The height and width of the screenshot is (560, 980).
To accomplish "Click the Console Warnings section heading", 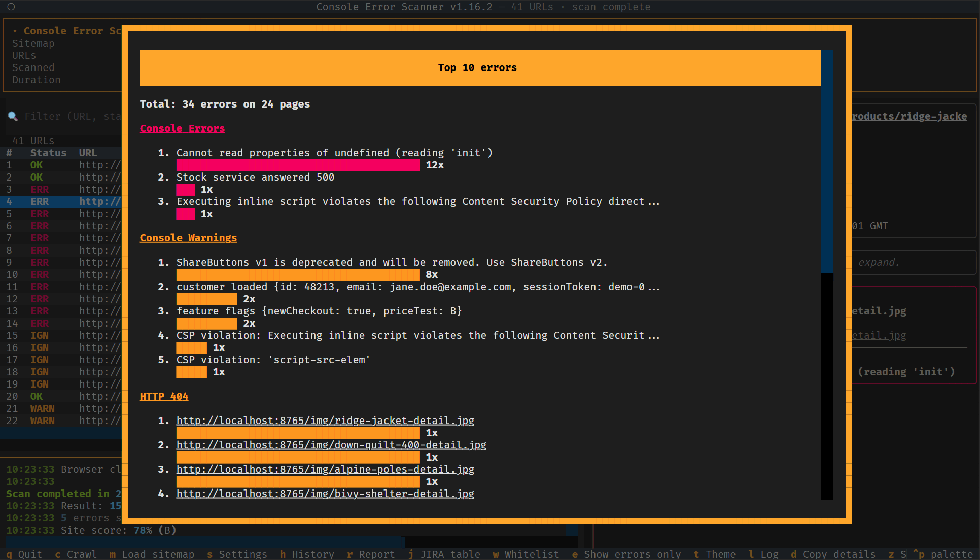I will [188, 238].
